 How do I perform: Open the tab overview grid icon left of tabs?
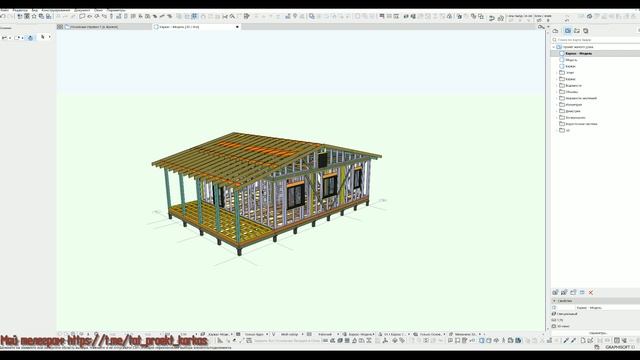60,27
